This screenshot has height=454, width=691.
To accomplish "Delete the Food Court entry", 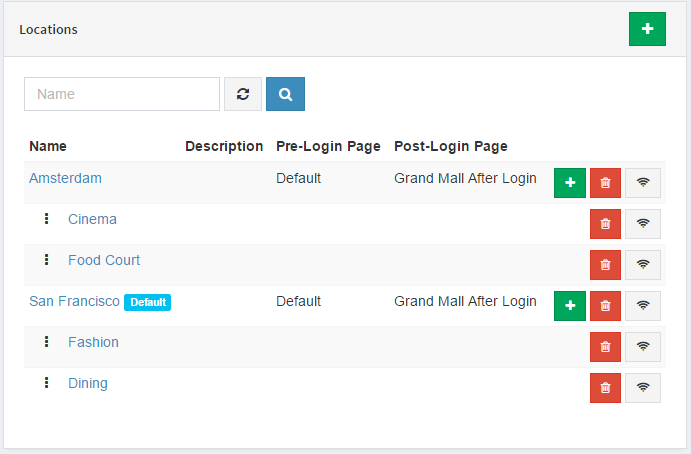I will [x=606, y=265].
